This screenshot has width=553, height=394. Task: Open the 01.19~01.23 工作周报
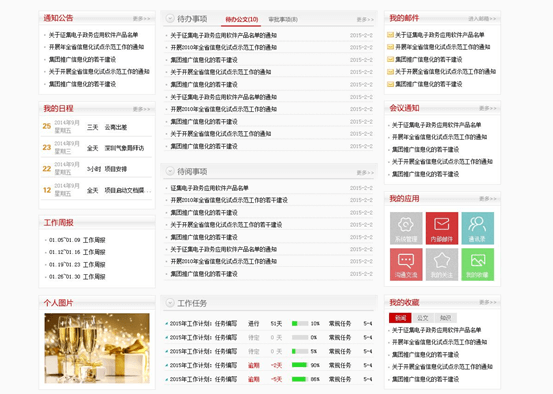tap(77, 265)
